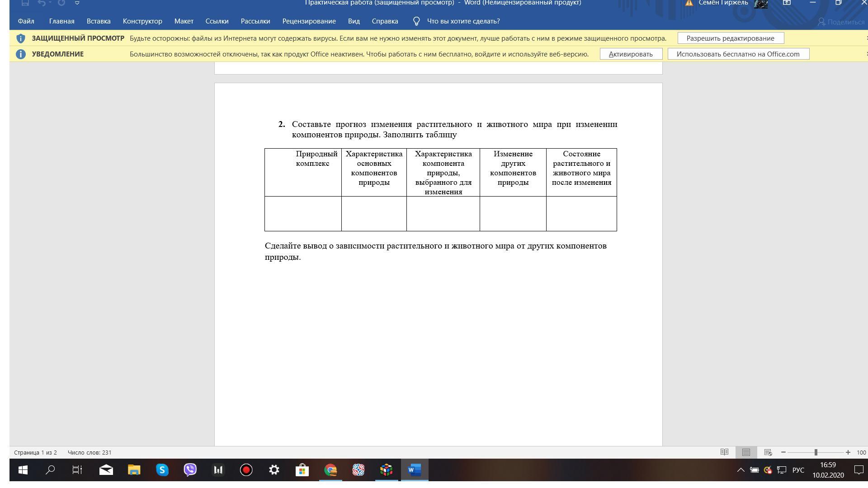Open the Рассылки ribbon tab

pos(255,21)
